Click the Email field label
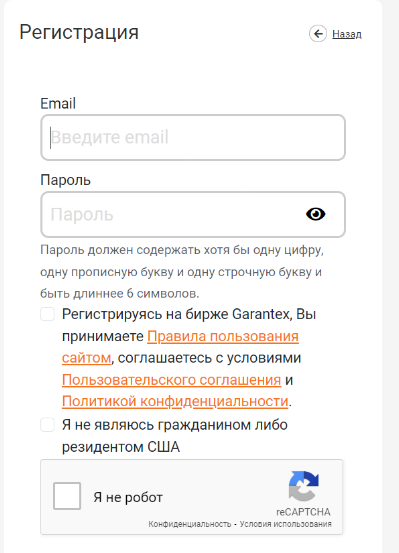The image size is (399, 553). (x=58, y=104)
